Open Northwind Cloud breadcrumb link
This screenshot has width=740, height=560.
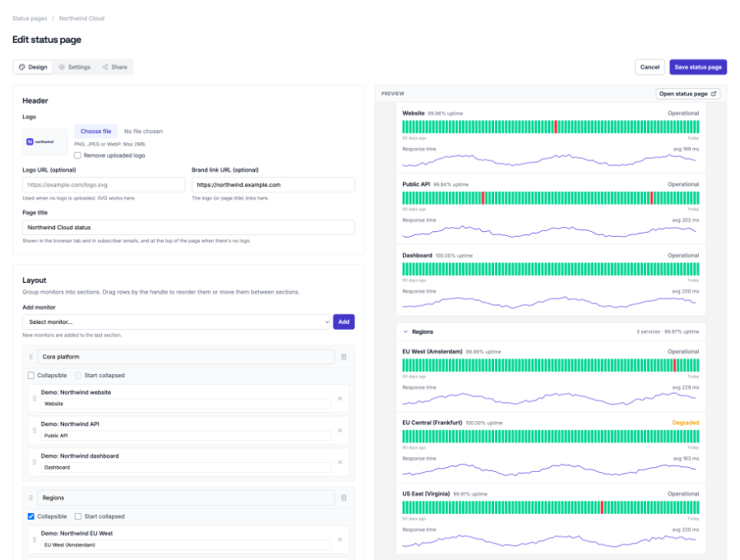pos(81,18)
